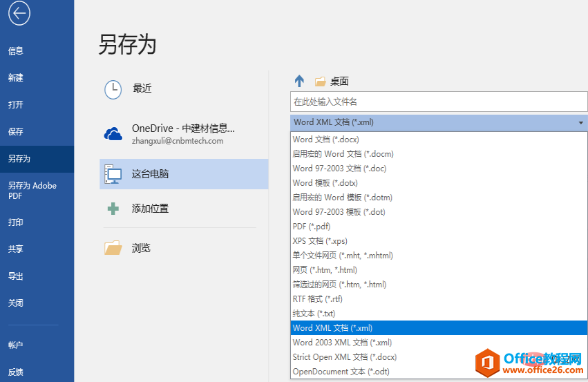Click the green plus Add location icon
This screenshot has width=588, height=382.
click(x=113, y=209)
